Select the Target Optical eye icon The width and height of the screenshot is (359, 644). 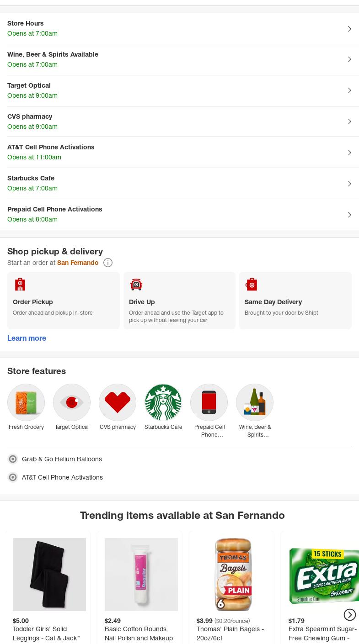click(x=72, y=402)
